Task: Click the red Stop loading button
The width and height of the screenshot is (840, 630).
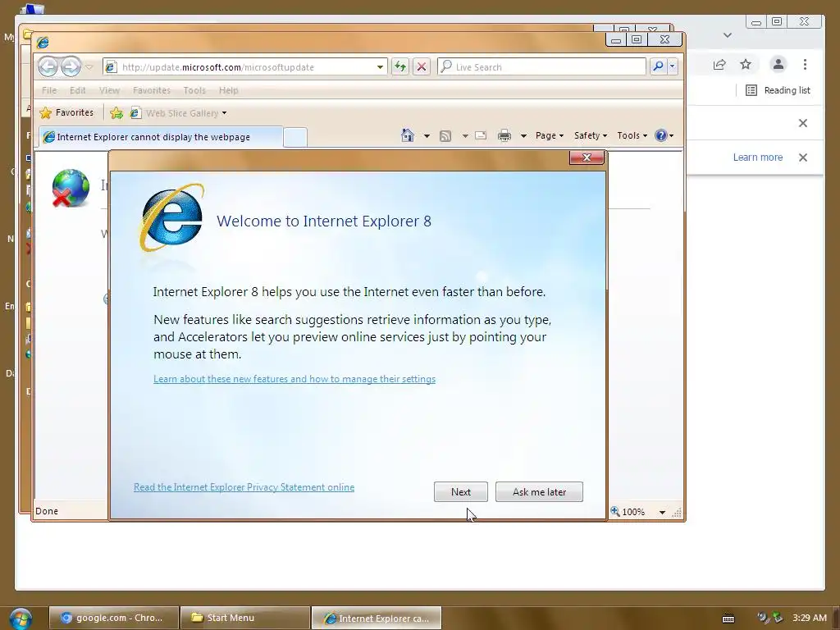Action: (x=422, y=67)
